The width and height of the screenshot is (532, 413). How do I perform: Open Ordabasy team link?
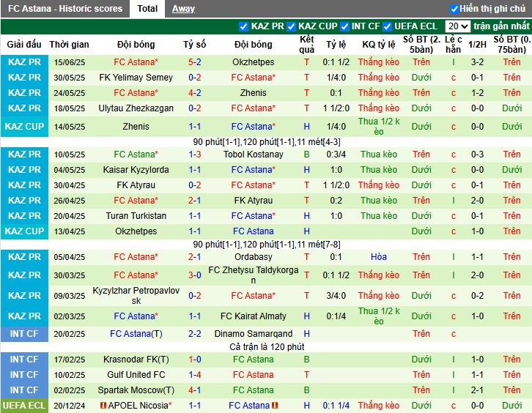tap(253, 257)
